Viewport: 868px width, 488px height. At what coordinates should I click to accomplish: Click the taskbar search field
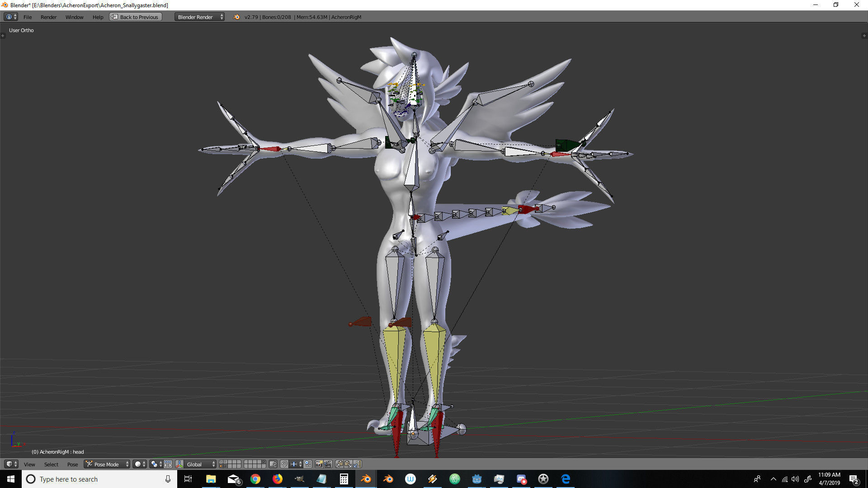pyautogui.click(x=99, y=479)
